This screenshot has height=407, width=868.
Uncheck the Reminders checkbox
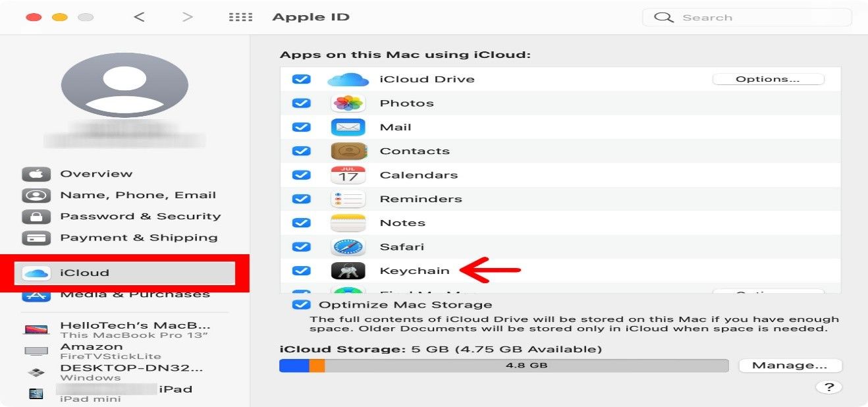[x=302, y=198]
